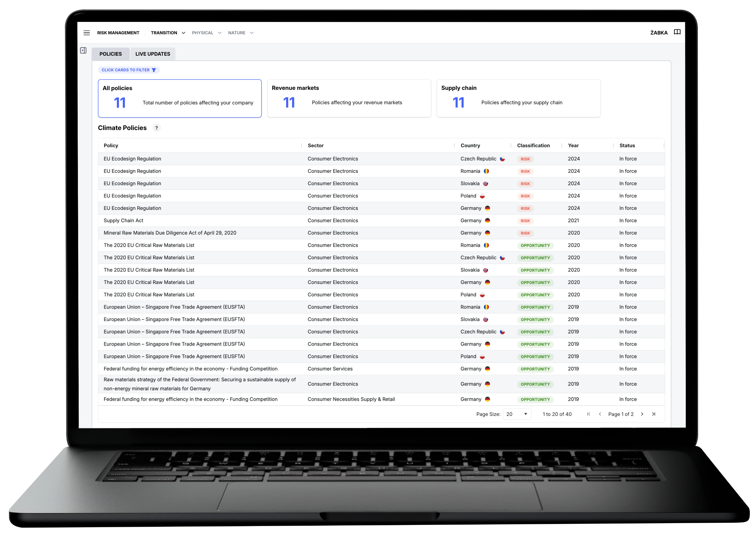Open the Page Size dropdown
Screen dimensions: 756x536
[517, 414]
